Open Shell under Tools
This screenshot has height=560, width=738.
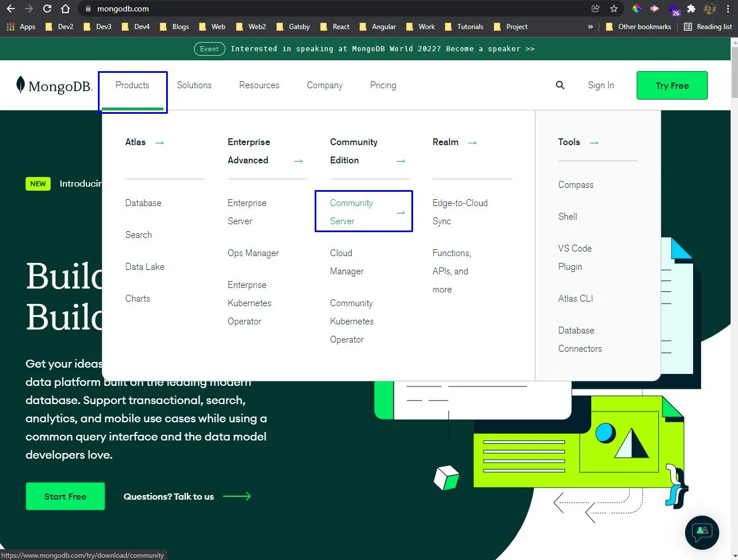[567, 217]
